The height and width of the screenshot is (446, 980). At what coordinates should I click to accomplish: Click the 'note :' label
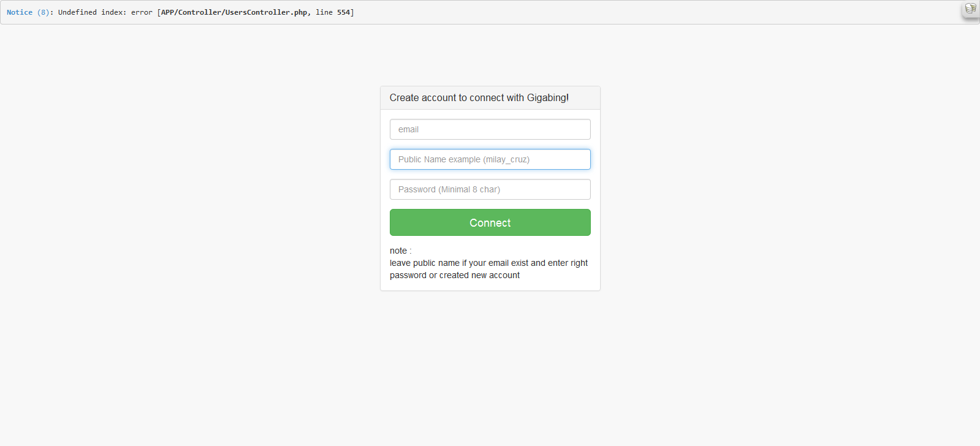click(400, 251)
